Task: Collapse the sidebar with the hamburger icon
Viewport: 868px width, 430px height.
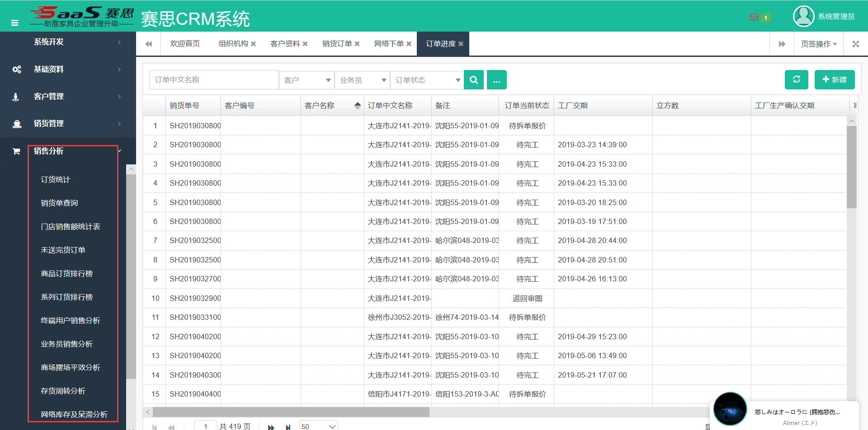Action: 14,22
